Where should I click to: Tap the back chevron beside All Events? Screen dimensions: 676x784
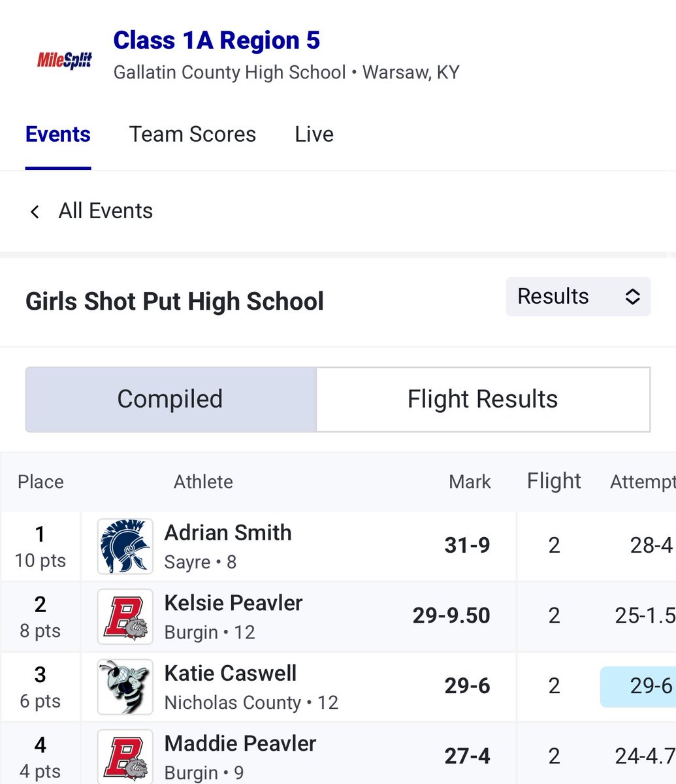(35, 212)
